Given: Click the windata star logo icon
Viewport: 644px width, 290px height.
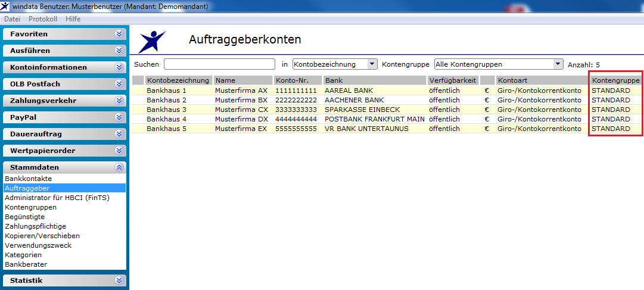Looking at the screenshot, I should pos(152,42).
